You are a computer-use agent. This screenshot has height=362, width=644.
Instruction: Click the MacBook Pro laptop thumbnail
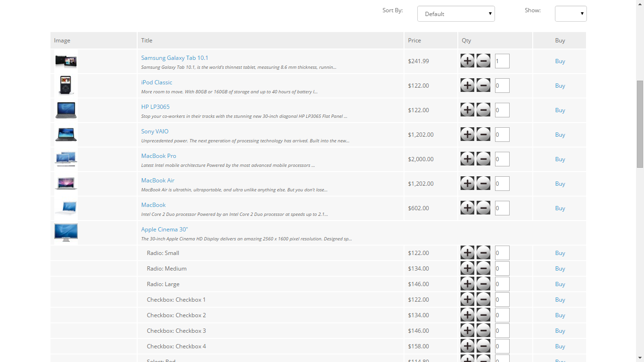click(66, 159)
